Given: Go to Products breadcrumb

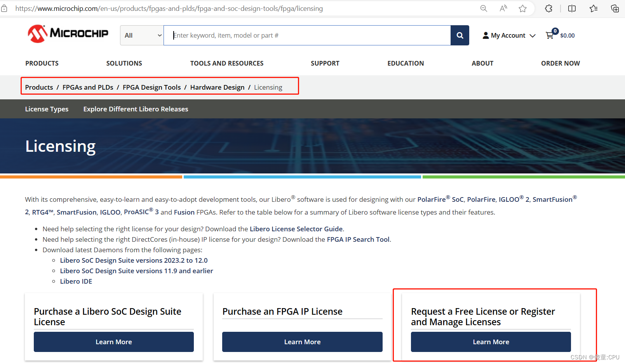Looking at the screenshot, I should click(39, 87).
